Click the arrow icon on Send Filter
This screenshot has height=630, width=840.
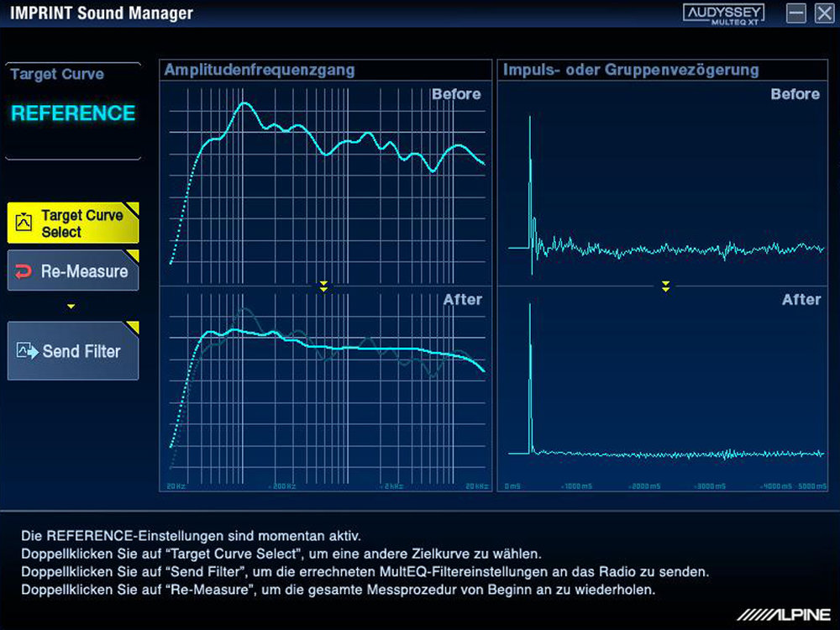pos(28,351)
